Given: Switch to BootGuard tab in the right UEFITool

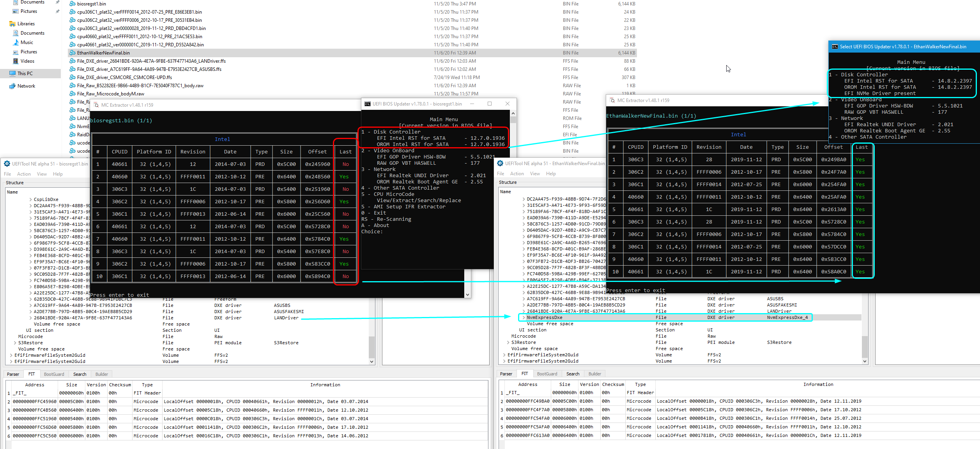Looking at the screenshot, I should pos(547,374).
